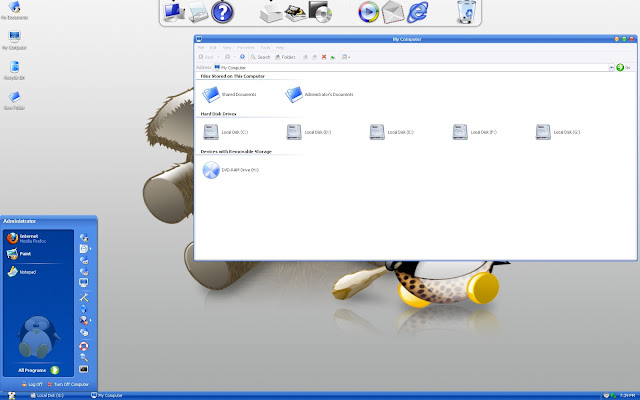This screenshot has height=400, width=640.
Task: Click the Up blue arrow toolbar icon
Action: 242,57
